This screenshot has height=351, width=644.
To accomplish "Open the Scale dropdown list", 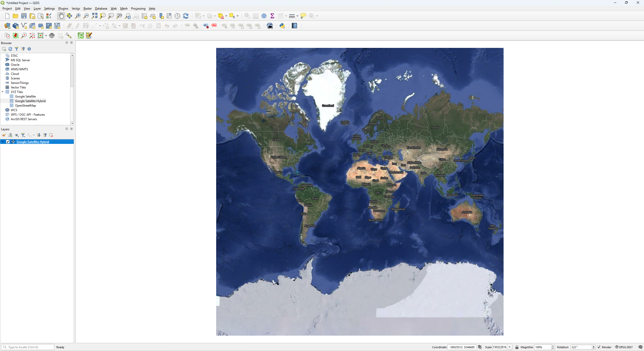I will point(510,347).
